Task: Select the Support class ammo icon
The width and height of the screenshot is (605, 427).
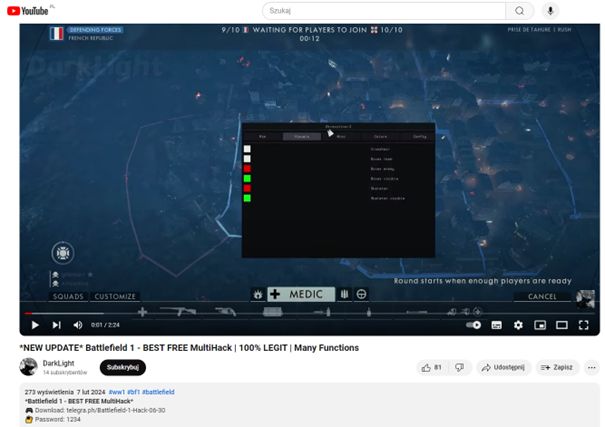Action: 344,294
